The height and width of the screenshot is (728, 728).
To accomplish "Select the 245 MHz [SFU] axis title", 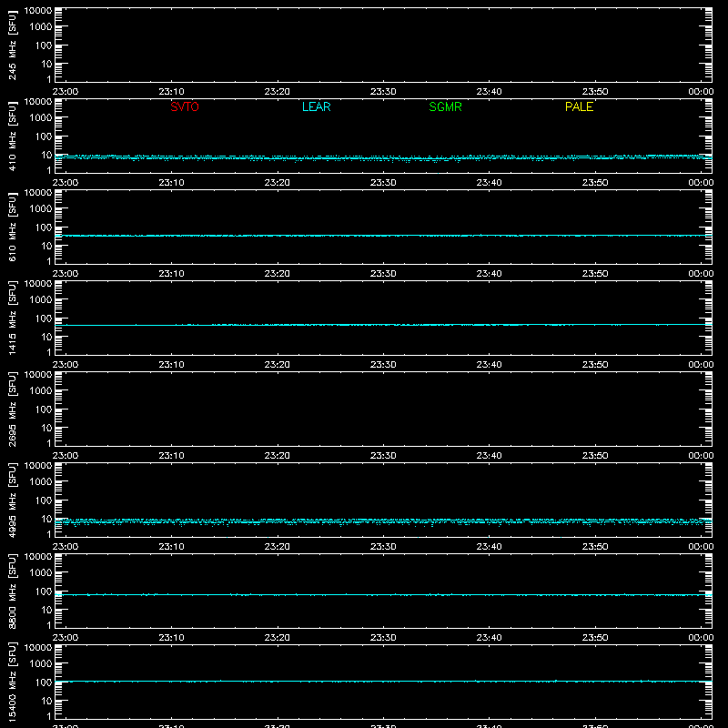I will (x=12, y=45).
